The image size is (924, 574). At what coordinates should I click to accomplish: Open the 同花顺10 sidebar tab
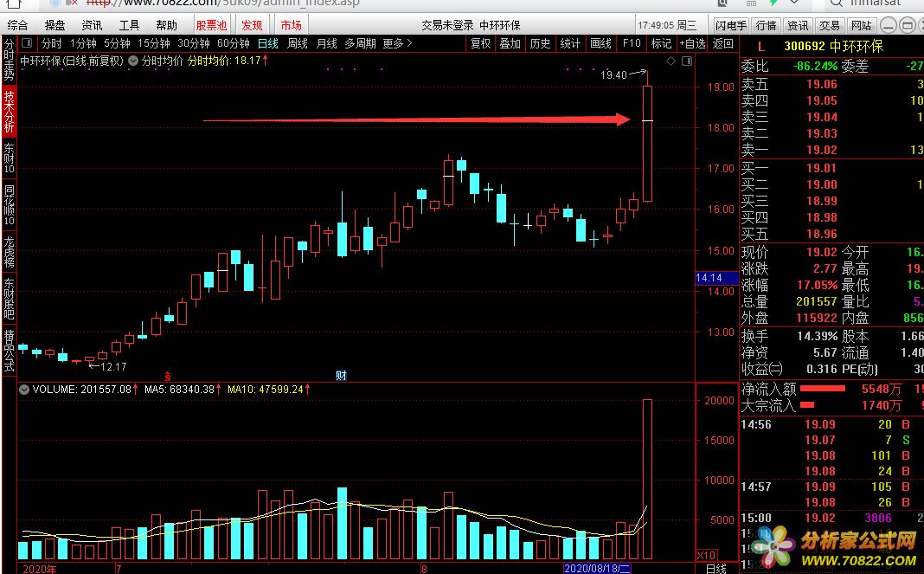(9, 206)
